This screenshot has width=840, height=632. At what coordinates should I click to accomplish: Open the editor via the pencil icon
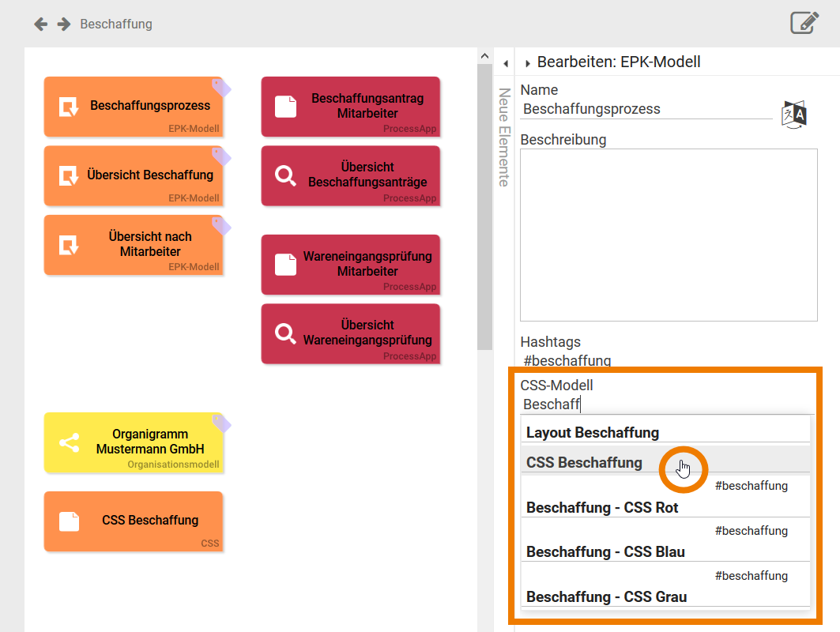(804, 23)
